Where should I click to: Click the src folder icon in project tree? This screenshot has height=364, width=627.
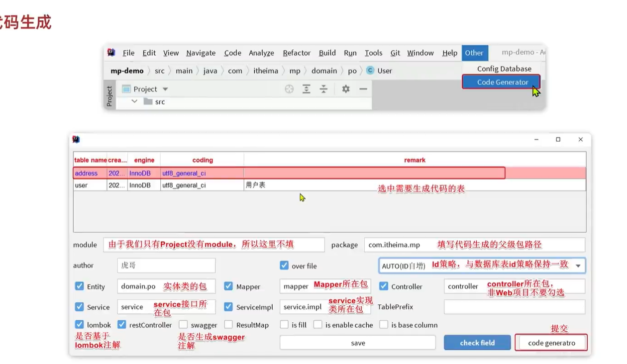click(148, 101)
